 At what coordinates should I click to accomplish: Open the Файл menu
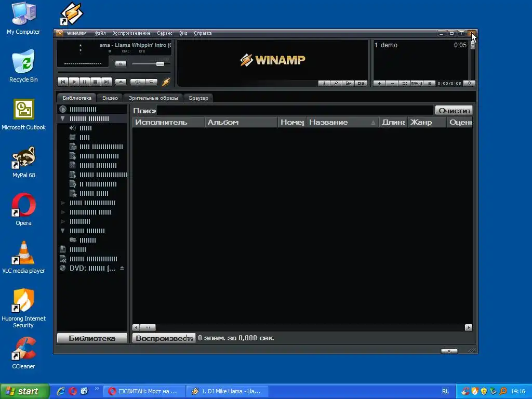point(100,33)
